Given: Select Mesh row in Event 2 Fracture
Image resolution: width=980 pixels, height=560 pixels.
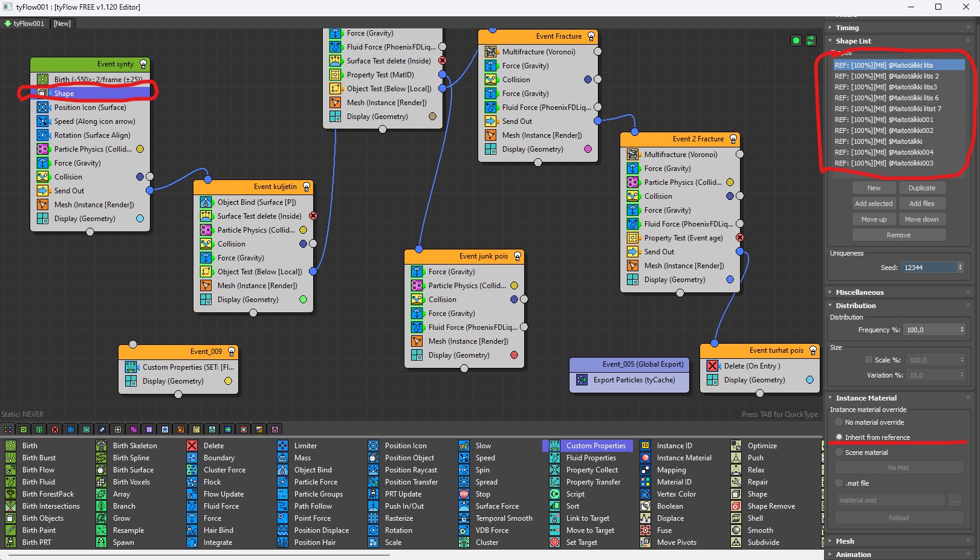Looking at the screenshot, I should coord(680,265).
